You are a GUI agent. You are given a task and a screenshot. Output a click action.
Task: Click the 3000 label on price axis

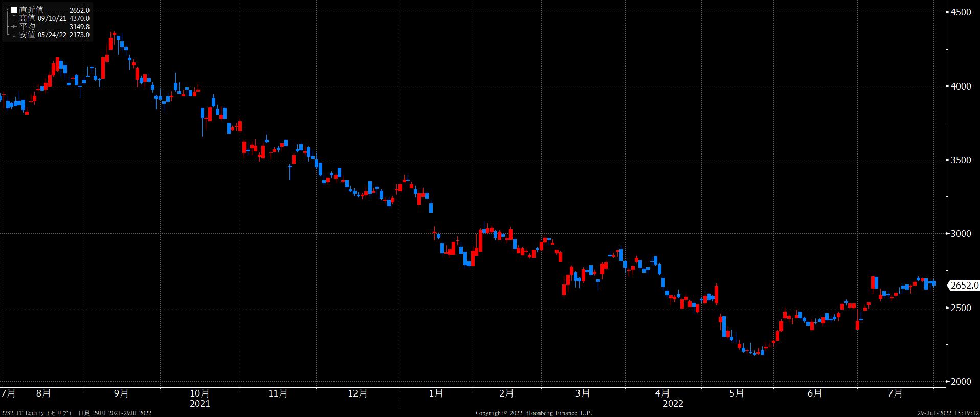pyautogui.click(x=961, y=234)
